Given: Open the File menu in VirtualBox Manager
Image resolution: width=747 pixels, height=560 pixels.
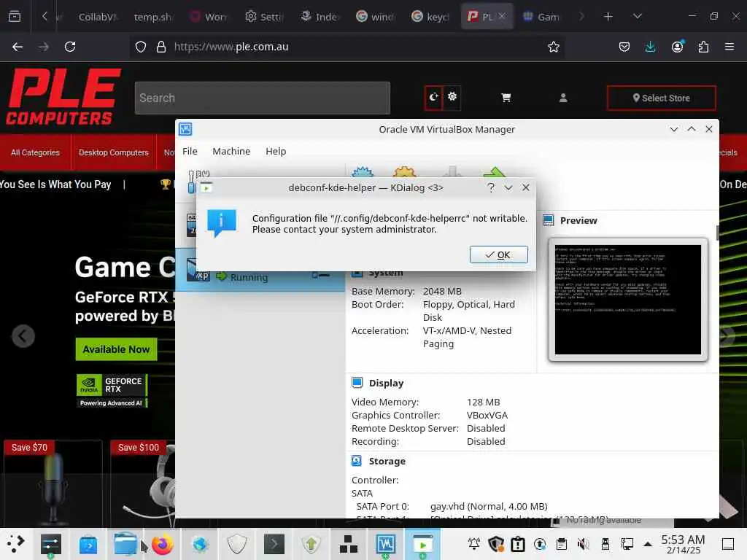Looking at the screenshot, I should click(x=190, y=151).
